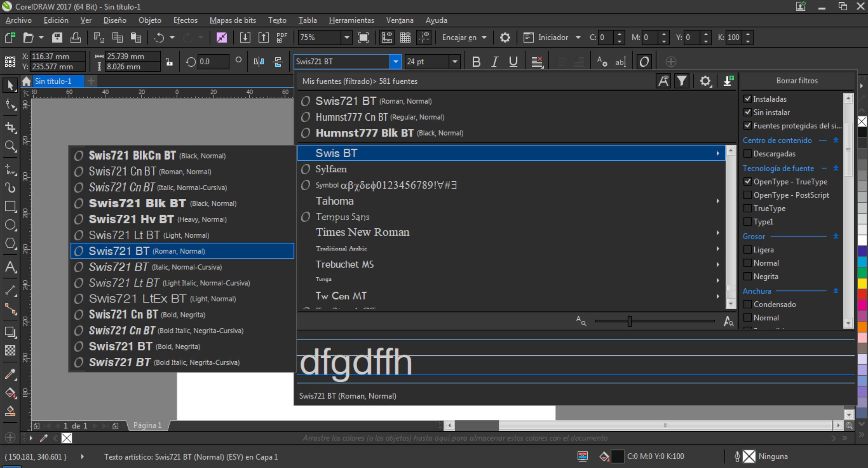Image resolution: width=868 pixels, height=468 pixels.
Task: Open the Efectos menu
Action: pyautogui.click(x=185, y=20)
